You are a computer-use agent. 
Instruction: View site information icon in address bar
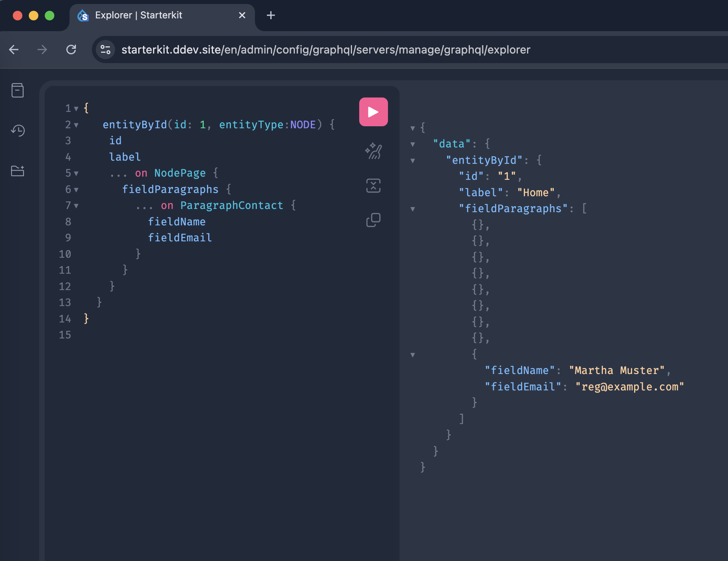coord(105,50)
